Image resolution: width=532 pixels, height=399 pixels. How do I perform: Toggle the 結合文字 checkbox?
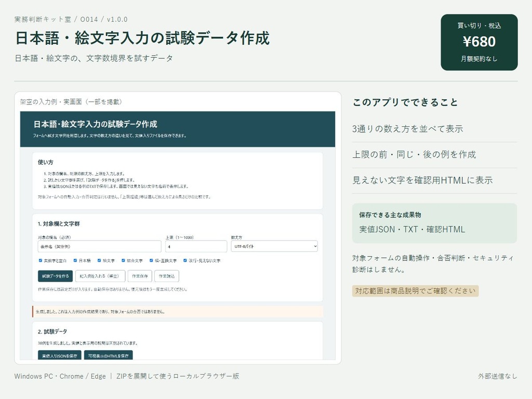tap(124, 261)
